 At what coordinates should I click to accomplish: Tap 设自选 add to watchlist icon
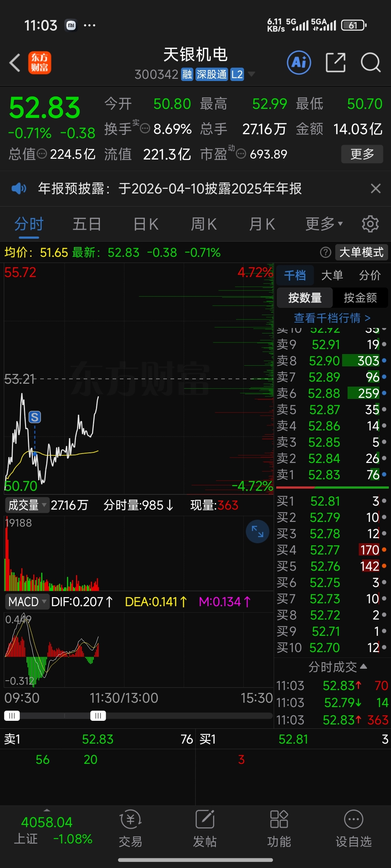[354, 828]
